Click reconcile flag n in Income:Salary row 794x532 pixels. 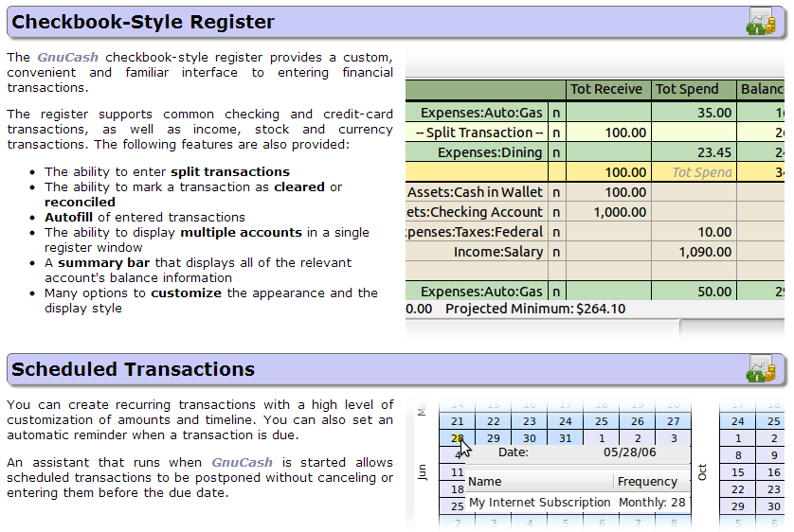556,252
